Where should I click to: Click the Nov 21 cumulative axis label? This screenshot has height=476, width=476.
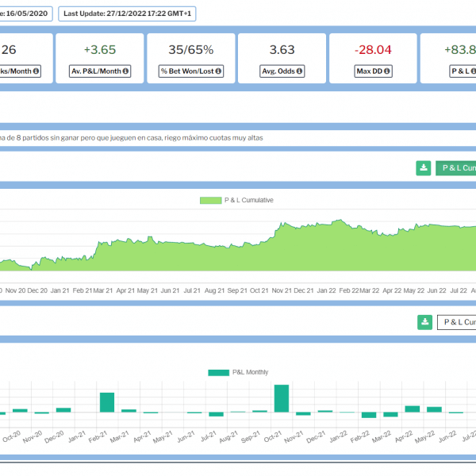pos(282,290)
